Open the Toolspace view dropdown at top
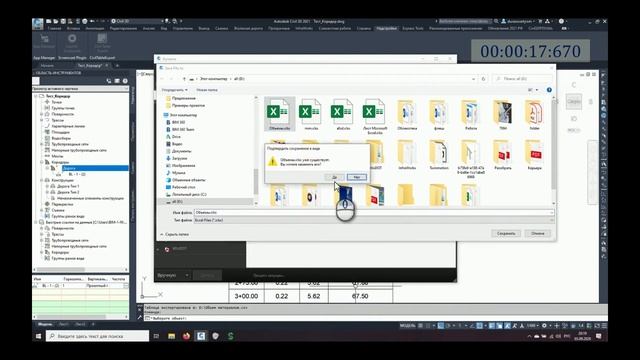Viewport: 640px width, 360px height. pyautogui.click(x=81, y=89)
